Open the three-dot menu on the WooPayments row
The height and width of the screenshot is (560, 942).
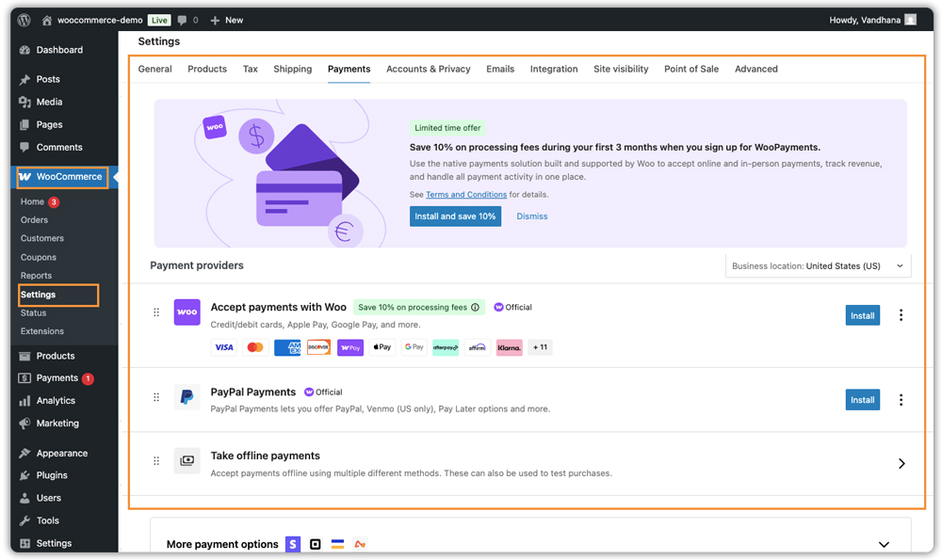click(x=901, y=315)
